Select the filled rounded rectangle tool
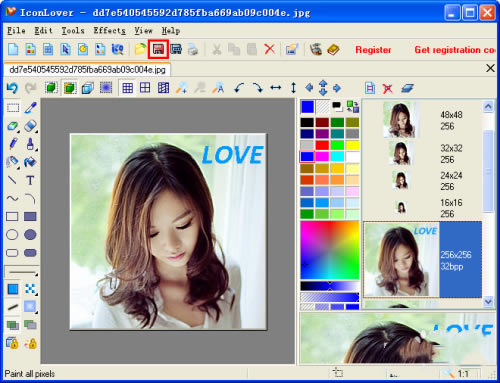Image resolution: width=500 pixels, height=383 pixels. [x=30, y=253]
